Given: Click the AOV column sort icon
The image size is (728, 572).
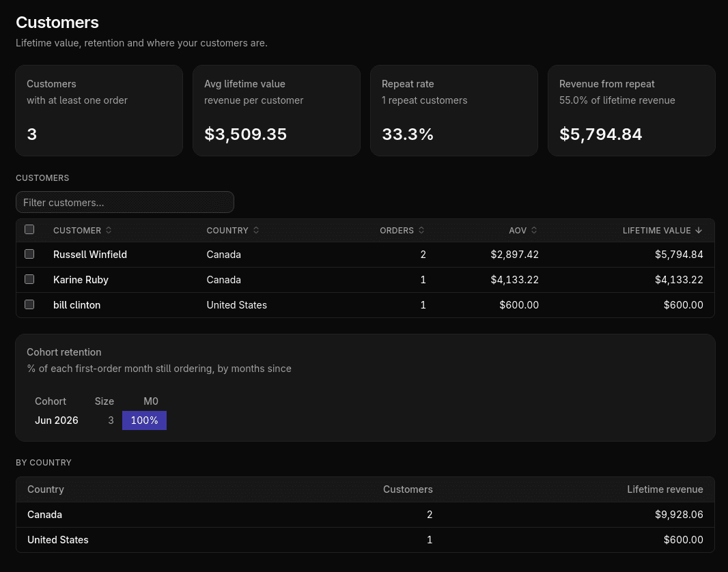Looking at the screenshot, I should [534, 230].
